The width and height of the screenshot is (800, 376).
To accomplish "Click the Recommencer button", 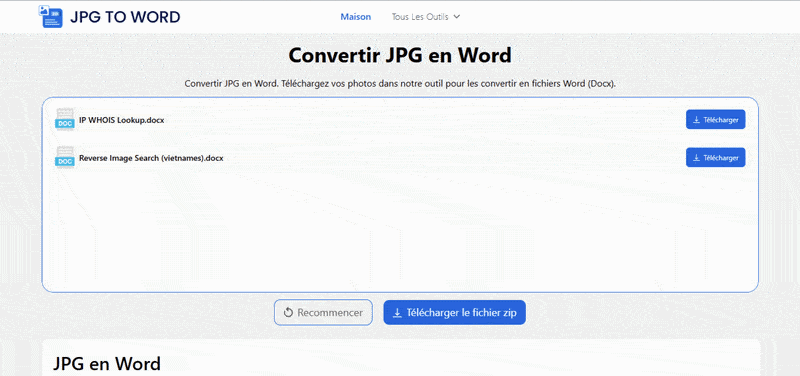I will point(323,312).
